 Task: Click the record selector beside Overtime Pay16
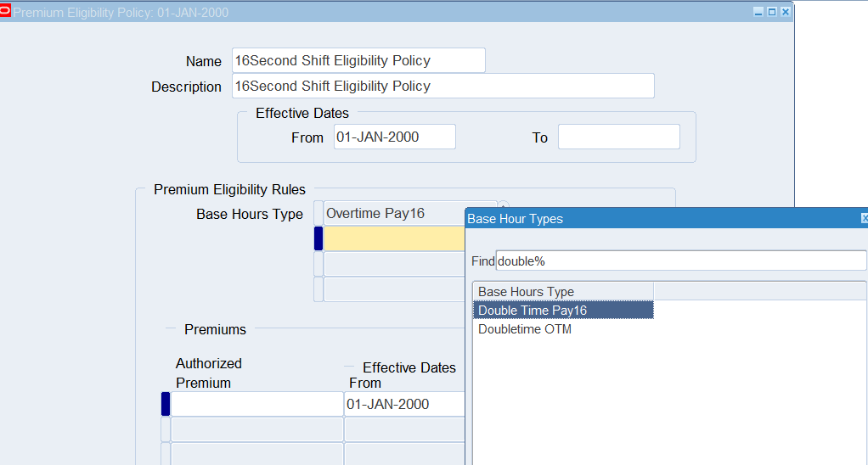click(318, 214)
